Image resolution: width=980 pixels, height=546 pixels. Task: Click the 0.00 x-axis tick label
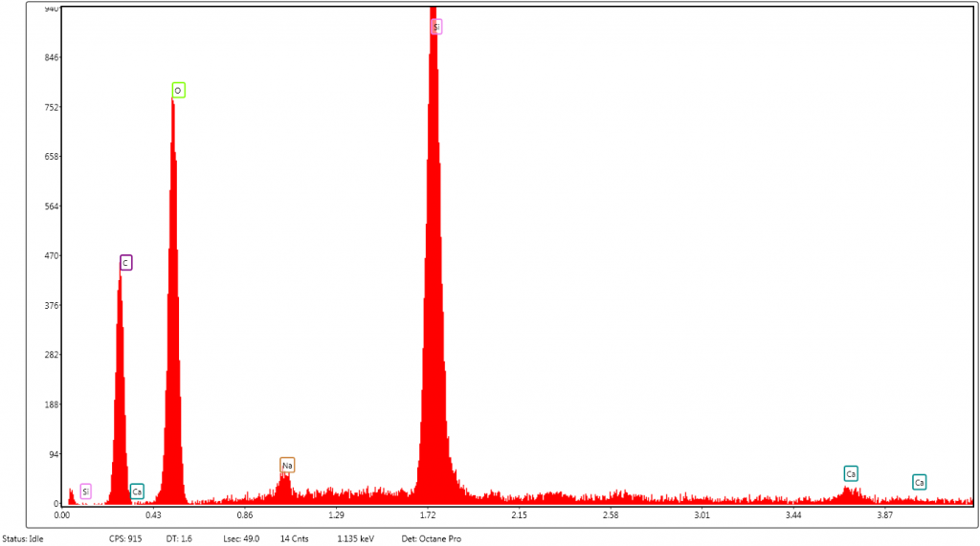[x=62, y=515]
